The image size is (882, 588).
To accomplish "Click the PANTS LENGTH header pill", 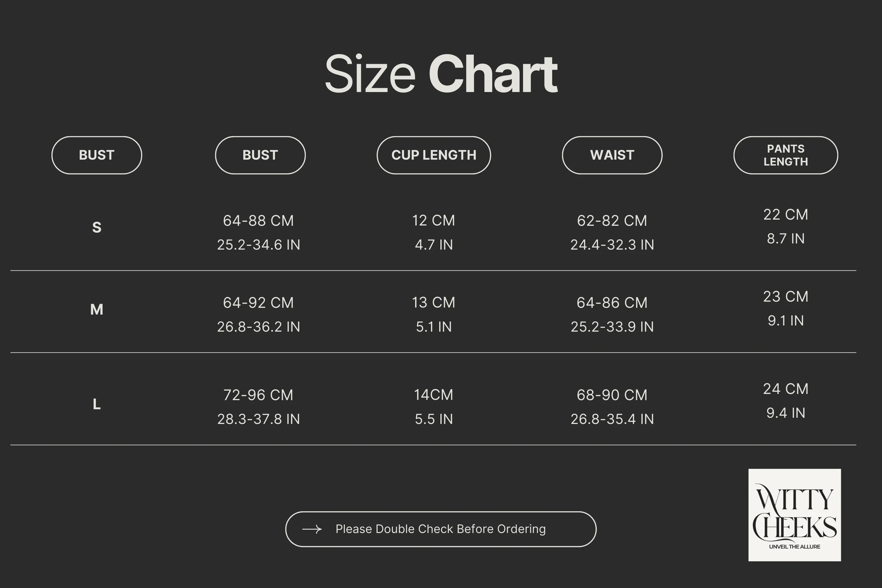I will [x=786, y=155].
